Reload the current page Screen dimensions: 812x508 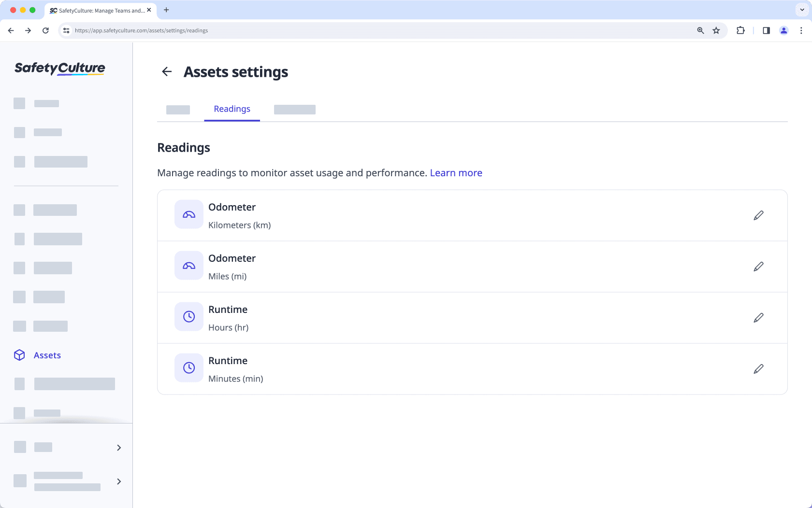click(45, 30)
